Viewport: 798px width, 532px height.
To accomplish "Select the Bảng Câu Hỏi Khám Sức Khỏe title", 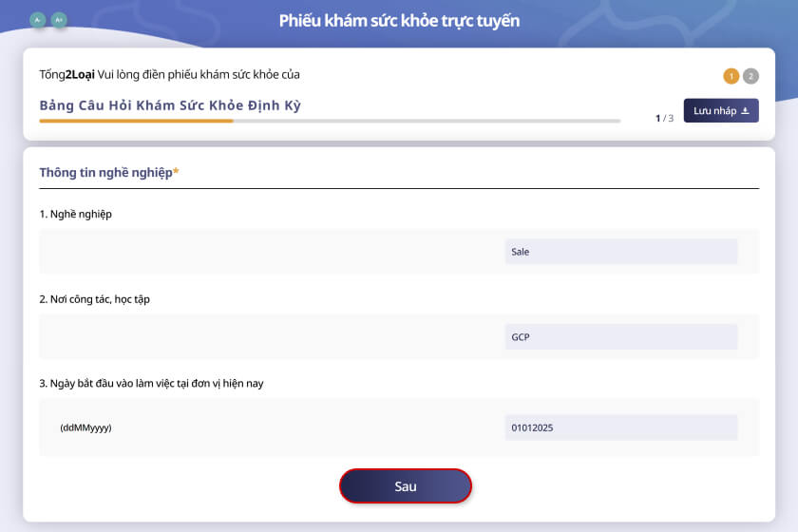I will 170,105.
